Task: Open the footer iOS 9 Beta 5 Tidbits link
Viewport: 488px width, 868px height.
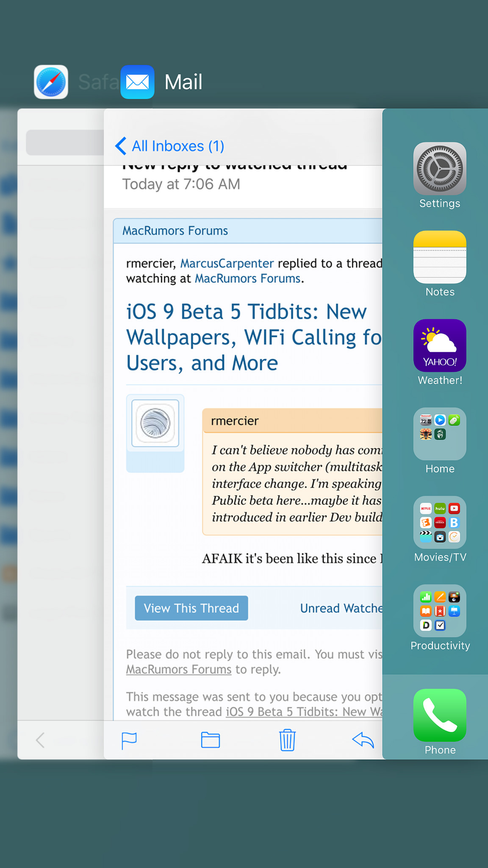Action: coord(304,712)
